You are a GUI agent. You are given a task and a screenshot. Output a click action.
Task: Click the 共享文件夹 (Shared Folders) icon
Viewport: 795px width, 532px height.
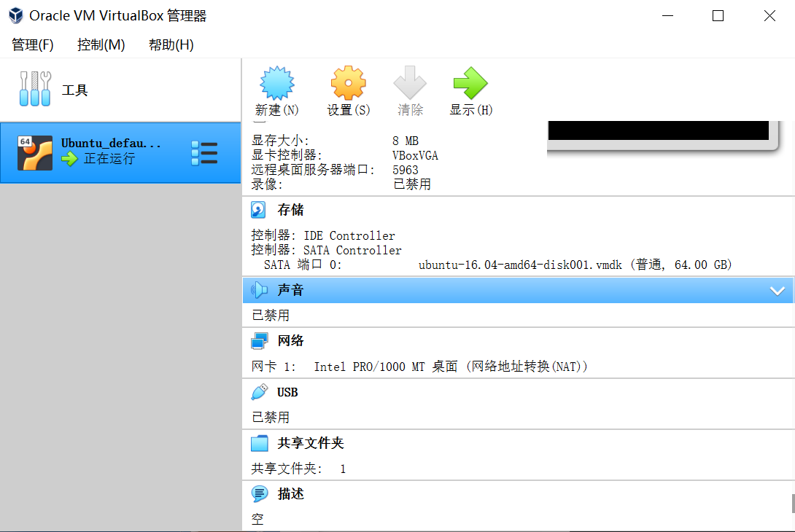coord(260,442)
